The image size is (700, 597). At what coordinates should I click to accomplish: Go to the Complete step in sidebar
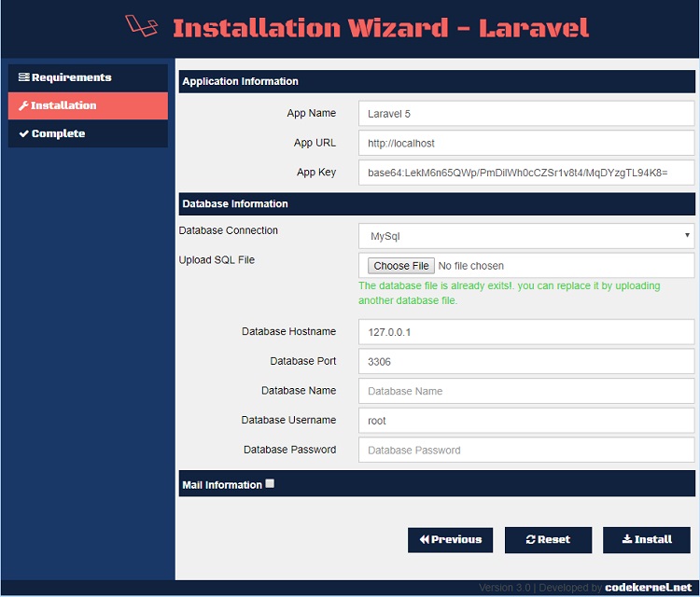click(88, 133)
